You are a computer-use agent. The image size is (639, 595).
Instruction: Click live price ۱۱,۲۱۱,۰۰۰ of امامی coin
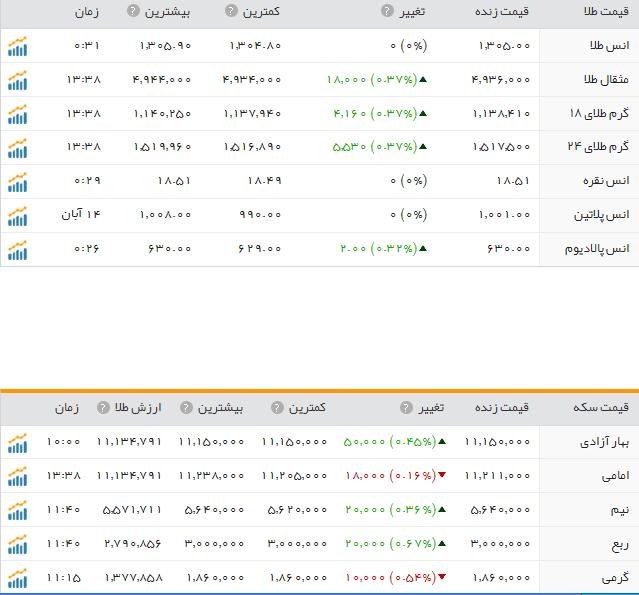498,476
